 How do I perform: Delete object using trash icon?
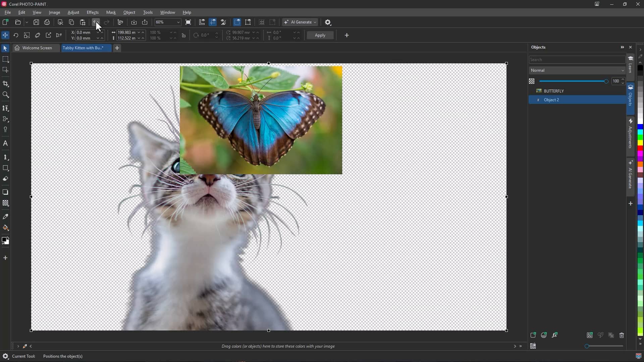[x=622, y=335]
